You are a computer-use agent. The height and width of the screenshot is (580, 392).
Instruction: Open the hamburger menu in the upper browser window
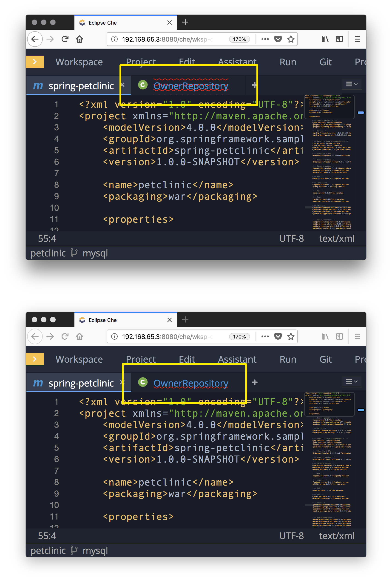[x=357, y=39]
